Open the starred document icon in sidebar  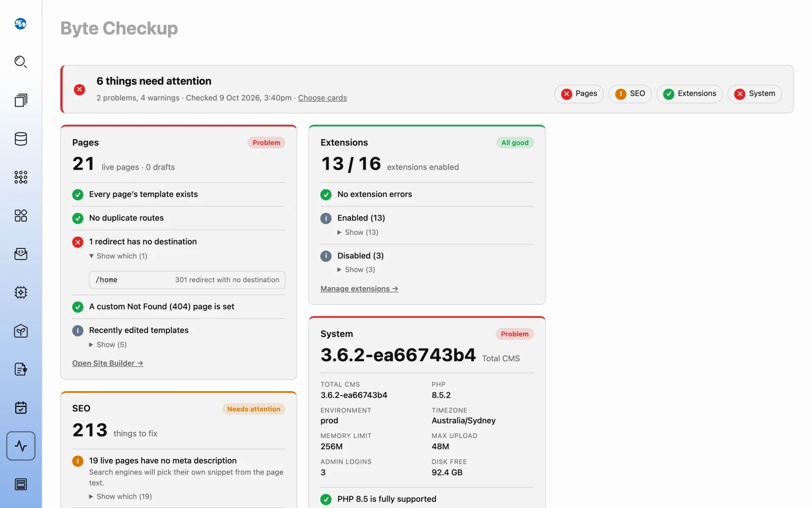coord(21,369)
